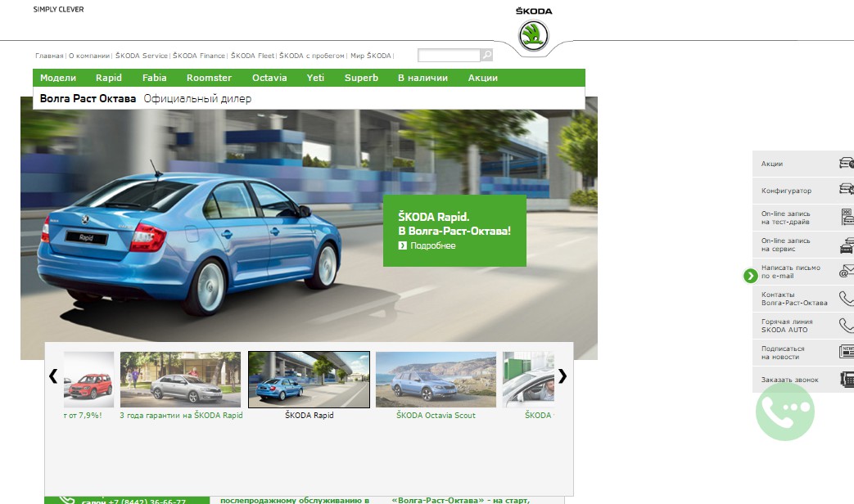Click the e-mail envelope icon in sidebar
854x504 pixels.
[x=847, y=271]
